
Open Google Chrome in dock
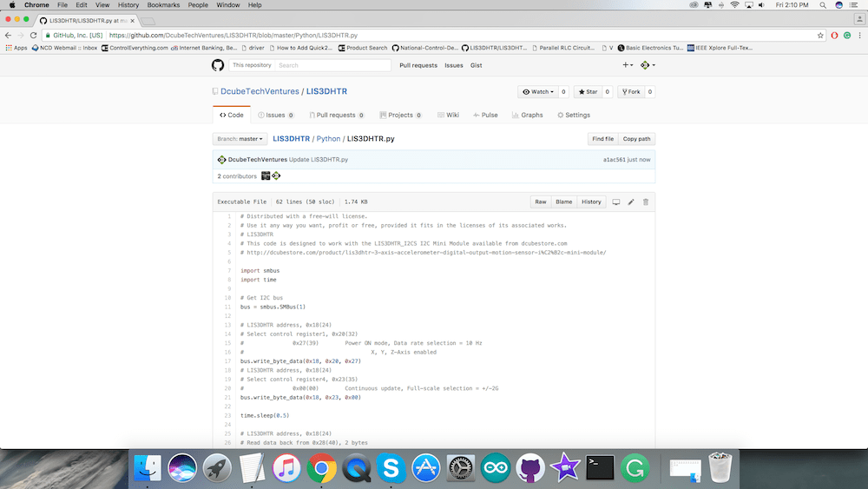pos(322,468)
